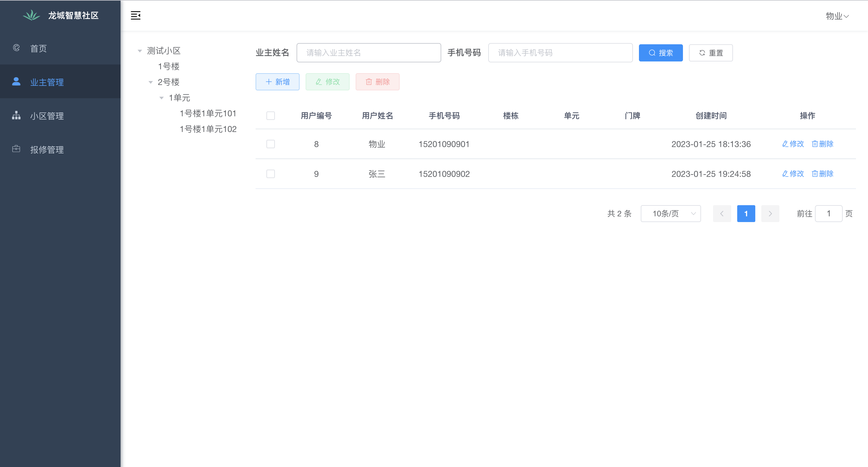The width and height of the screenshot is (868, 467).
Task: Collapse the 2号楼 tree node
Action: click(151, 82)
